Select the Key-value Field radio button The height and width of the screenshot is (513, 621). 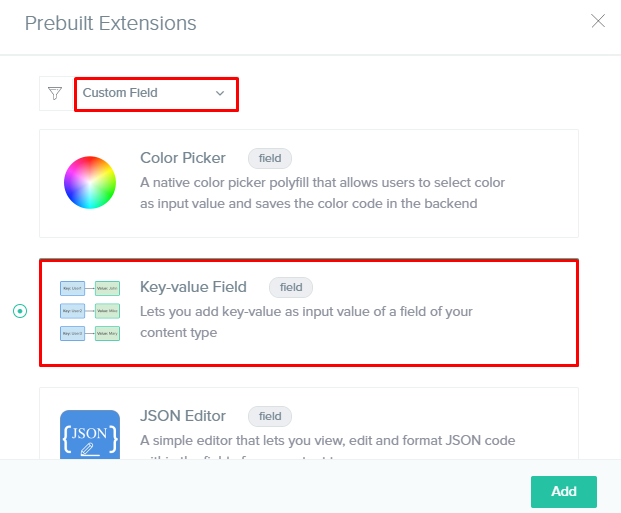[x=20, y=311]
